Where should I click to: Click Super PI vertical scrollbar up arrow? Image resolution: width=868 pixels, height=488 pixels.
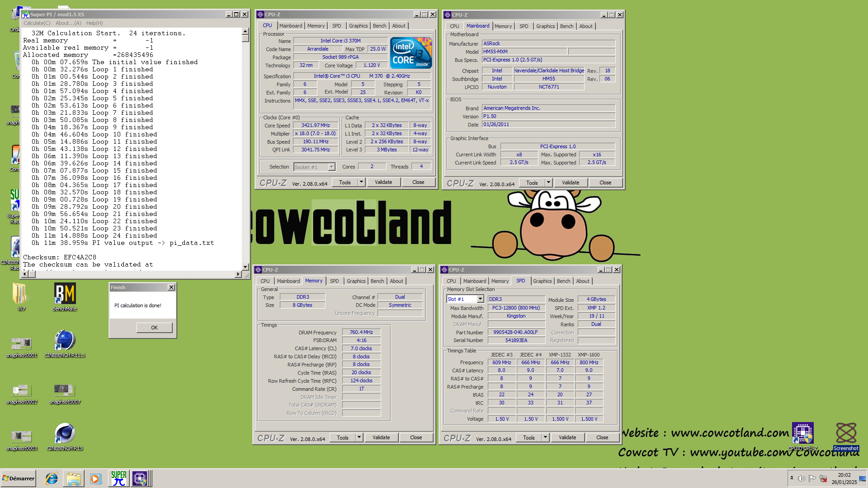click(x=245, y=31)
